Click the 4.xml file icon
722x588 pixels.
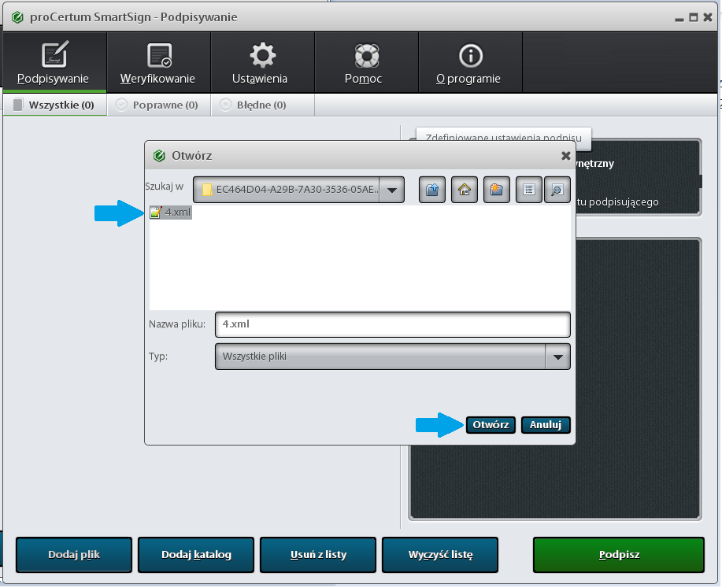(x=156, y=213)
